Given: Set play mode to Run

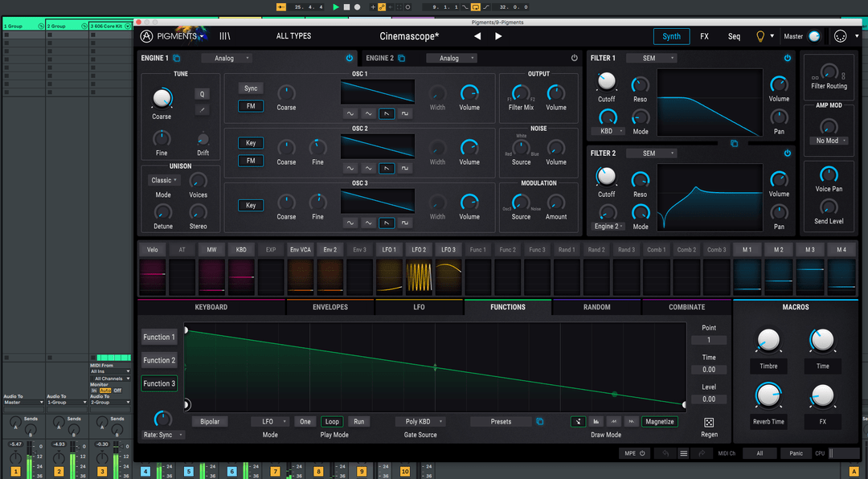Looking at the screenshot, I should (x=358, y=421).
